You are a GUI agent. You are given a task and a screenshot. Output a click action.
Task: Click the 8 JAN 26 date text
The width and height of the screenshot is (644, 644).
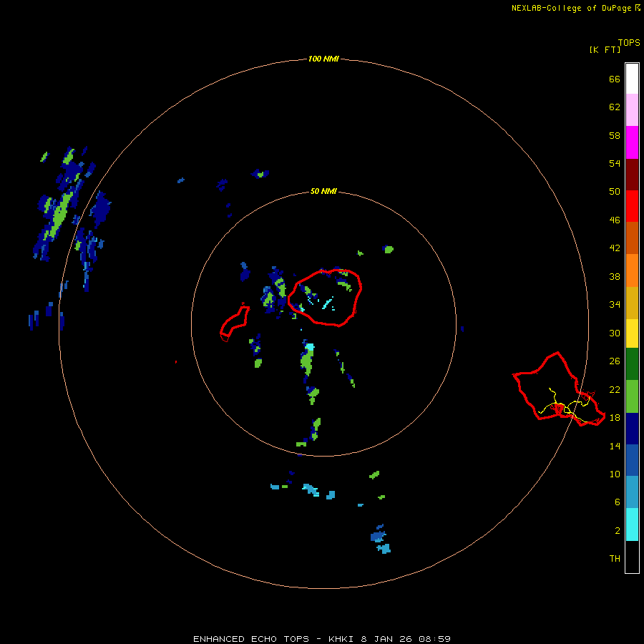(386, 639)
